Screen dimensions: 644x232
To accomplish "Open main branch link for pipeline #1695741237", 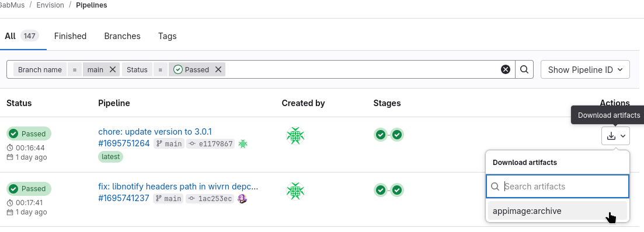I will [172, 199].
